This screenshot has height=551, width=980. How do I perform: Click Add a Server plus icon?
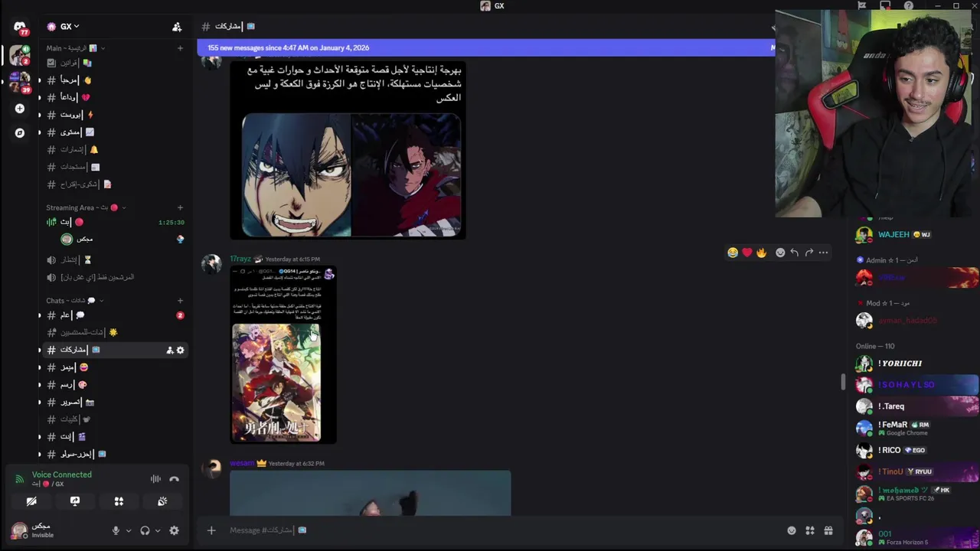tap(20, 109)
